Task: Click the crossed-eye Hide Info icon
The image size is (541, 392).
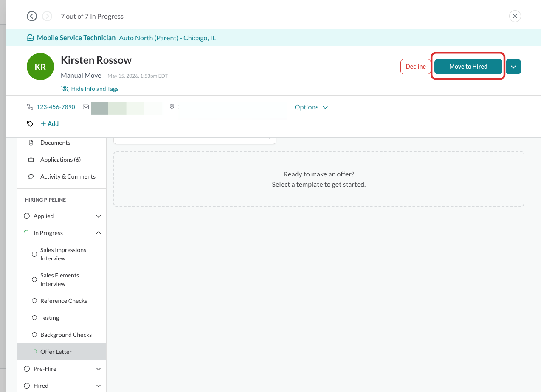Action: click(x=65, y=89)
